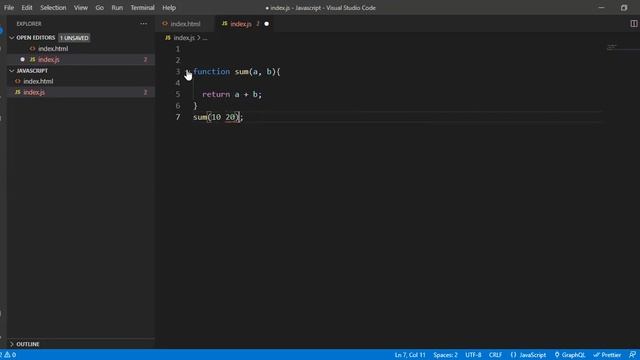This screenshot has width=640, height=360.
Task: Open the Help menu
Action: [x=169, y=8]
